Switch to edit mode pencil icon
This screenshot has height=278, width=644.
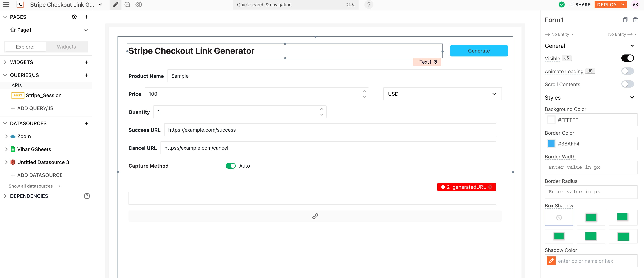pyautogui.click(x=116, y=4)
